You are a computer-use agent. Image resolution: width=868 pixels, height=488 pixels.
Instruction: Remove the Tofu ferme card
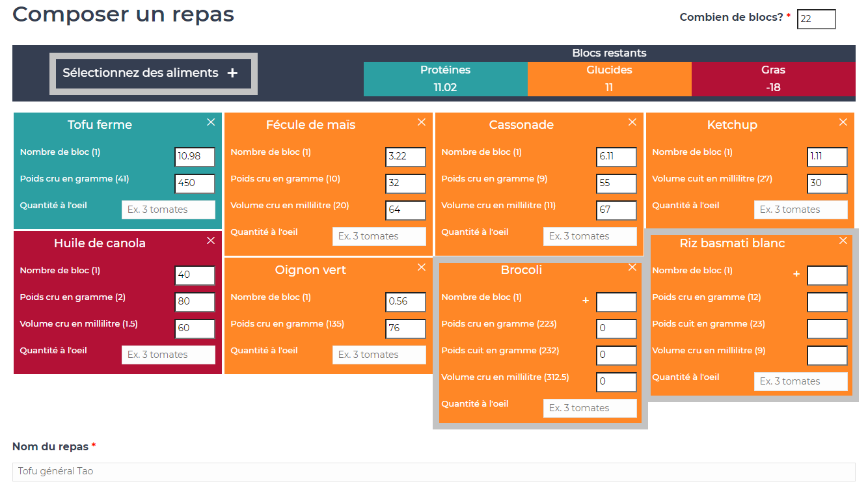pyautogui.click(x=211, y=122)
